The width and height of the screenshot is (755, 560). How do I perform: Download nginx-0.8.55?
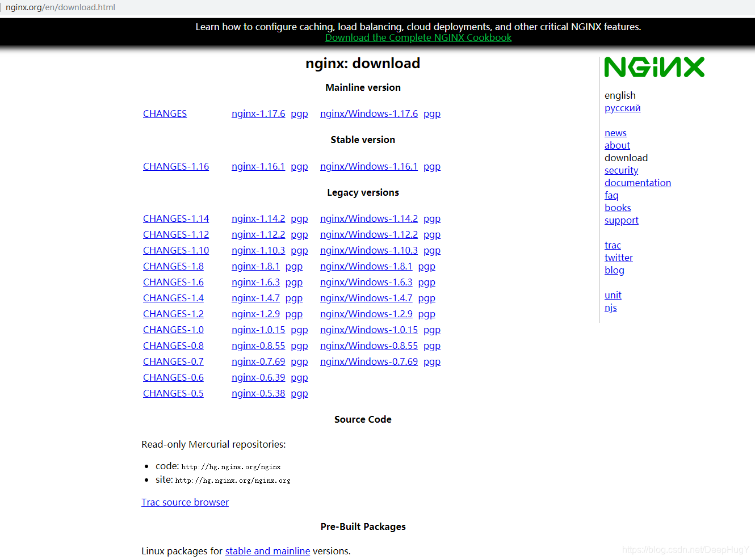258,346
